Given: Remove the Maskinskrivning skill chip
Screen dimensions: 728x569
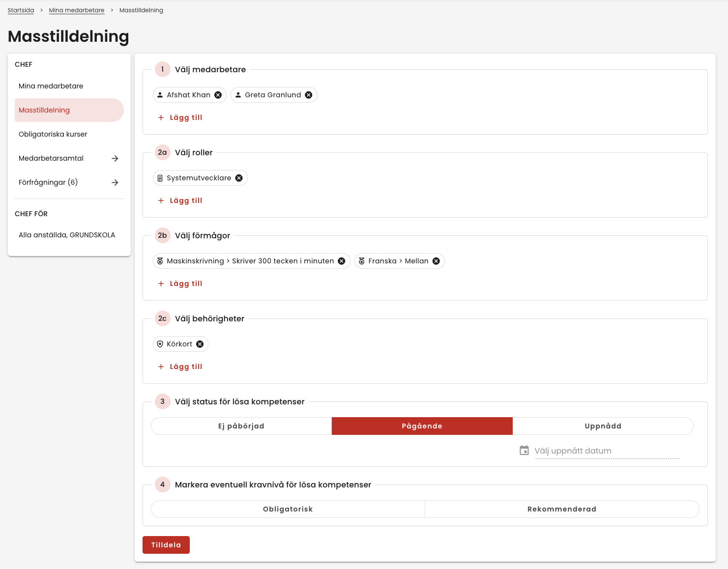Looking at the screenshot, I should pos(342,261).
